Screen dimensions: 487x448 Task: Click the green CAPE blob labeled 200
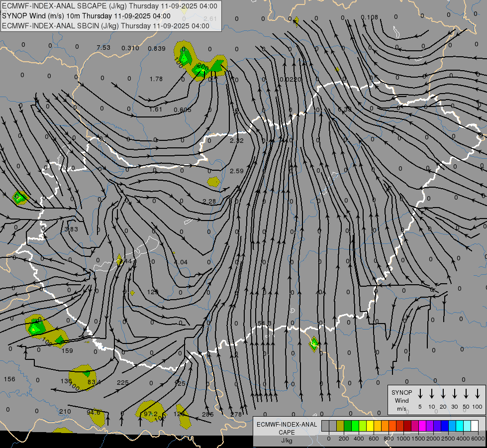click(x=201, y=70)
